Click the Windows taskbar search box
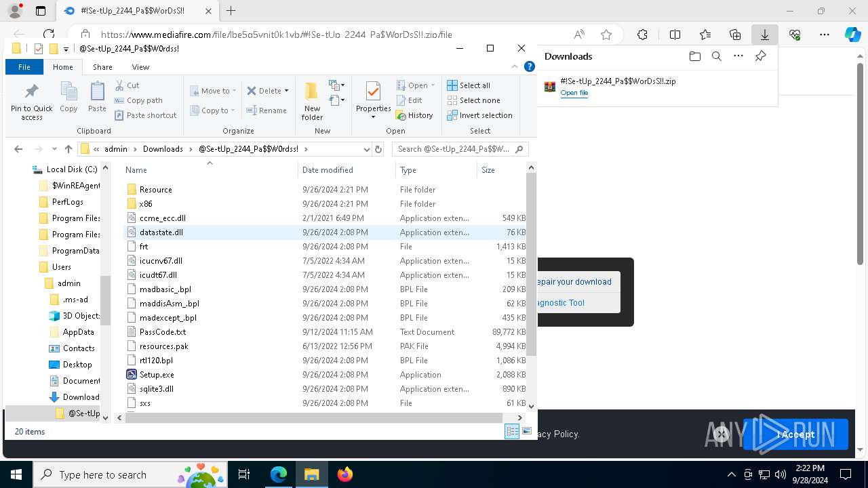868x488 pixels. [x=129, y=474]
